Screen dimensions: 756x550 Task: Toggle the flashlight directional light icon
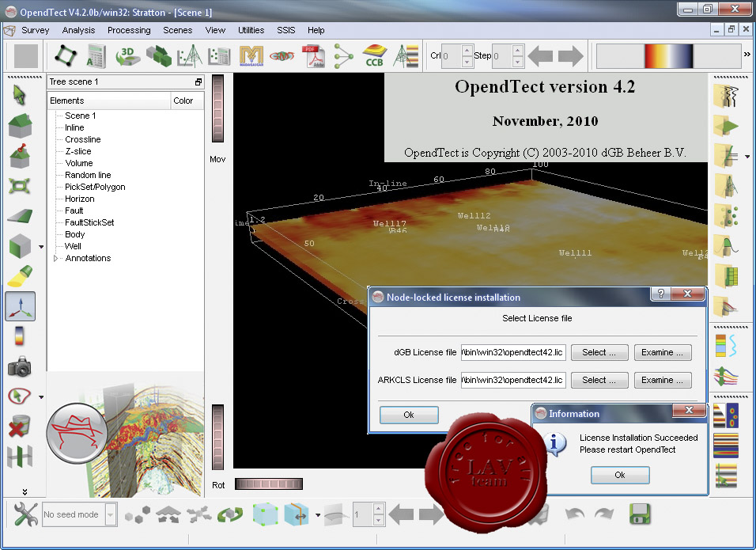(20, 276)
